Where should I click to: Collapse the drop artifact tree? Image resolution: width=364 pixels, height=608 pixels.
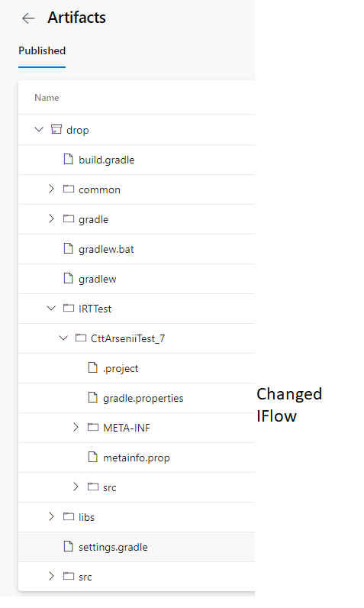39,129
